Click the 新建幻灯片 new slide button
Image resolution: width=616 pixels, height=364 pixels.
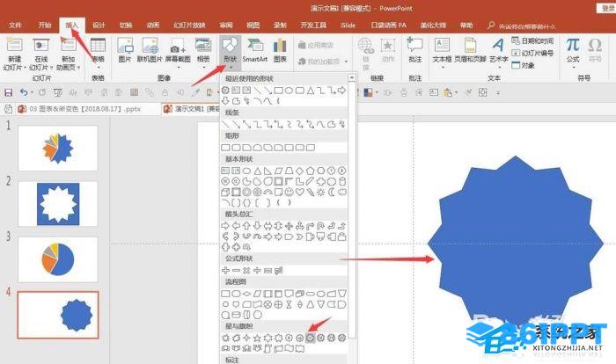14,55
